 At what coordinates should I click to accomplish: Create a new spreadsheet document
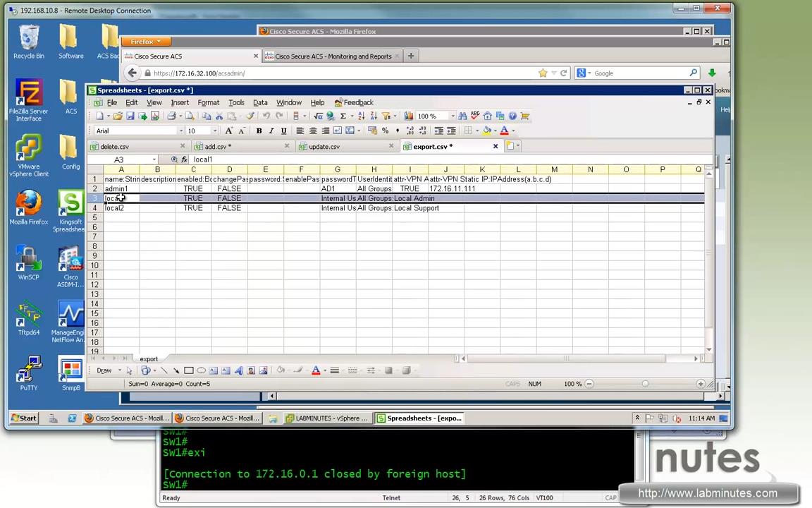(x=99, y=116)
